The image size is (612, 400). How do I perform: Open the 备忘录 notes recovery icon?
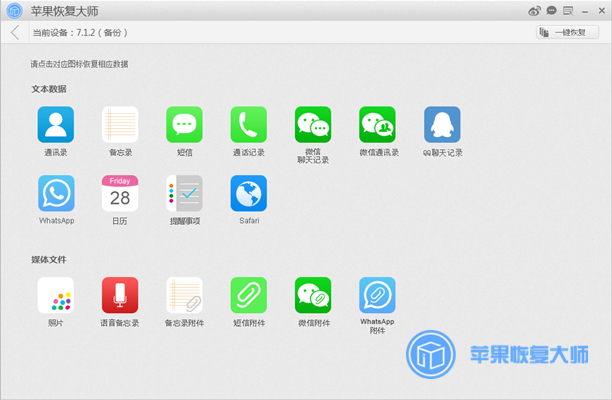[x=120, y=124]
